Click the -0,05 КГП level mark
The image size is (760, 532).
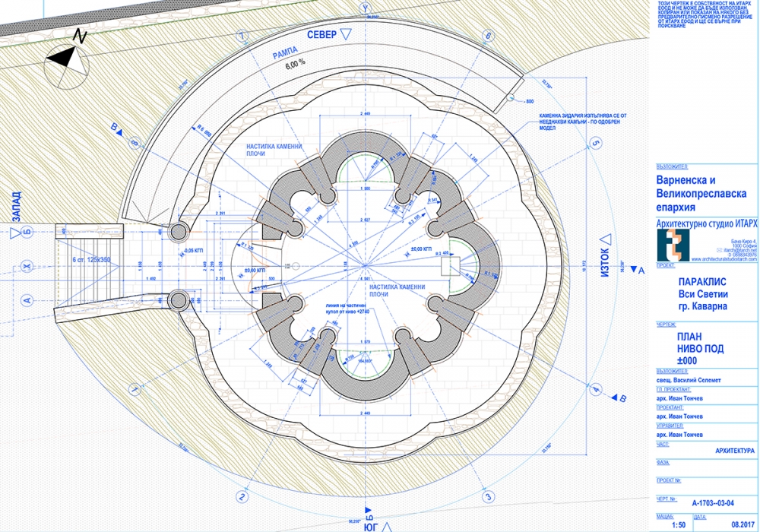[192, 252]
